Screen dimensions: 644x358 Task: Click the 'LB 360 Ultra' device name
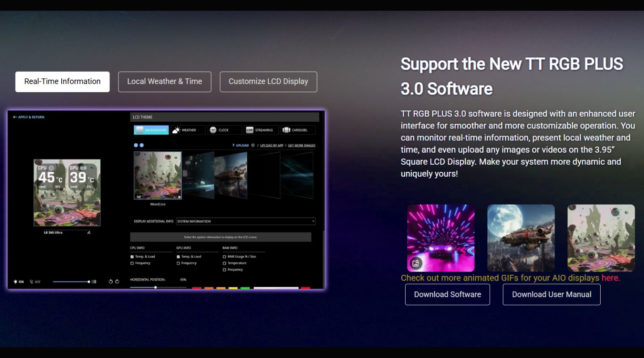pos(53,233)
